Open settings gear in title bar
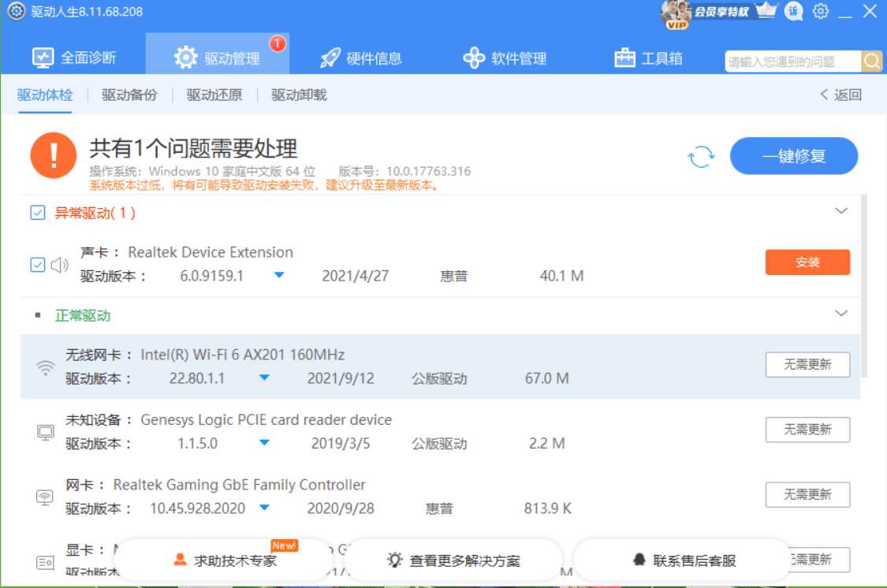887x588 pixels. click(821, 12)
